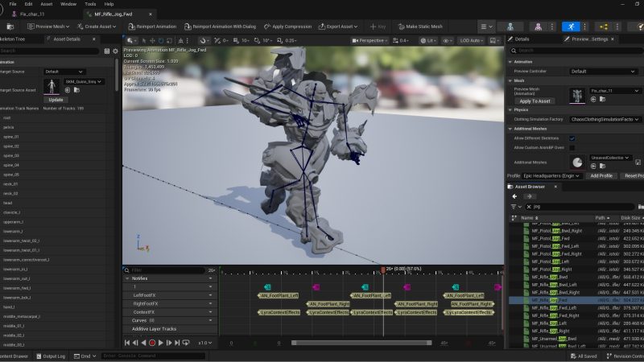
Task: Click the Apply To Asset button
Action: pyautogui.click(x=535, y=101)
